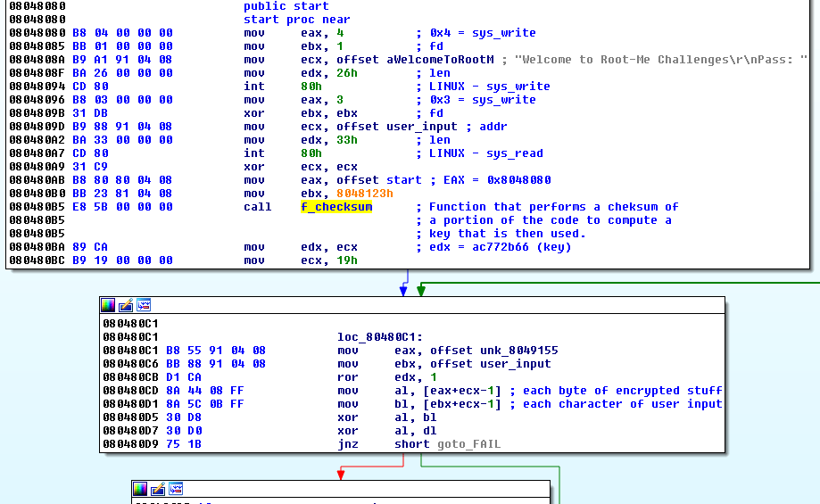Viewport: 820px width, 504px height.
Task: Click the unk_8049155 operand
Action: pos(514,351)
